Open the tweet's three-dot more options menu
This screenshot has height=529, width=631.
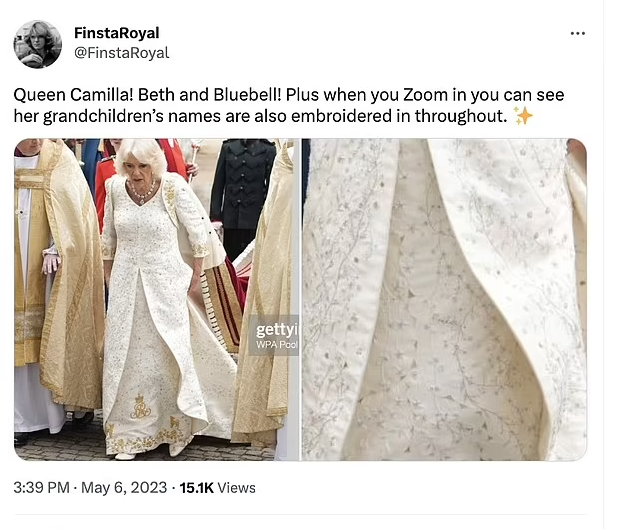pyautogui.click(x=577, y=33)
